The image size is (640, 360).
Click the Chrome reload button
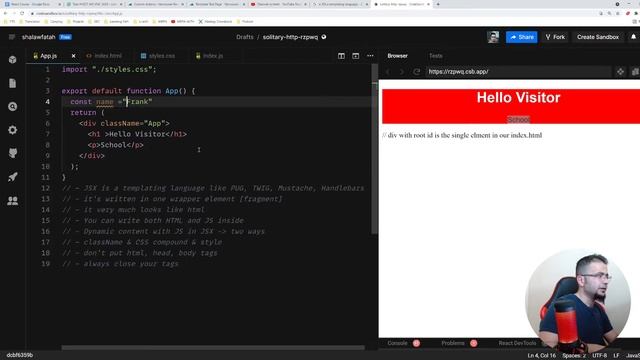click(22, 13)
